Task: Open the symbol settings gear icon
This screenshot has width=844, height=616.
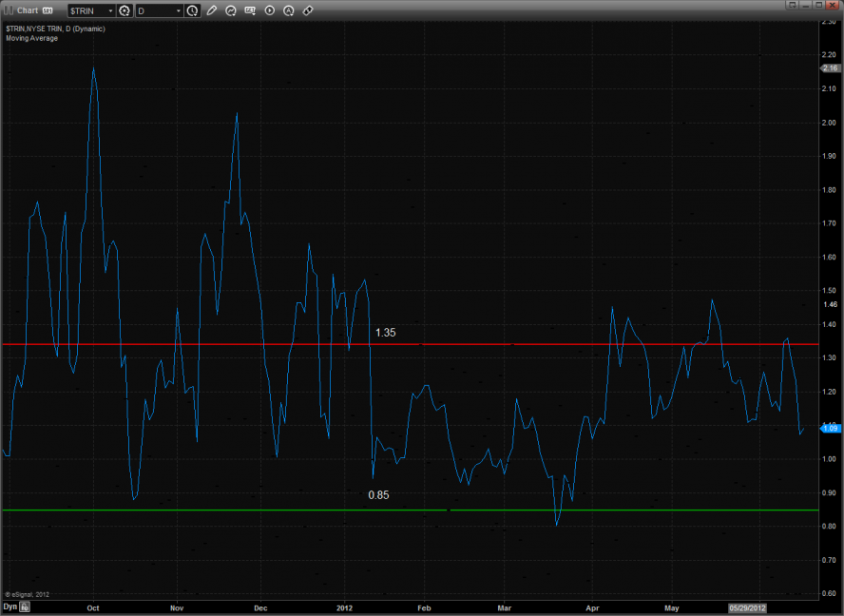Action: [124, 10]
